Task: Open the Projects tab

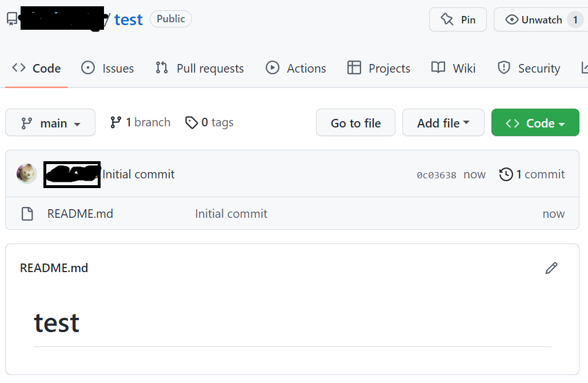Action: tap(379, 68)
